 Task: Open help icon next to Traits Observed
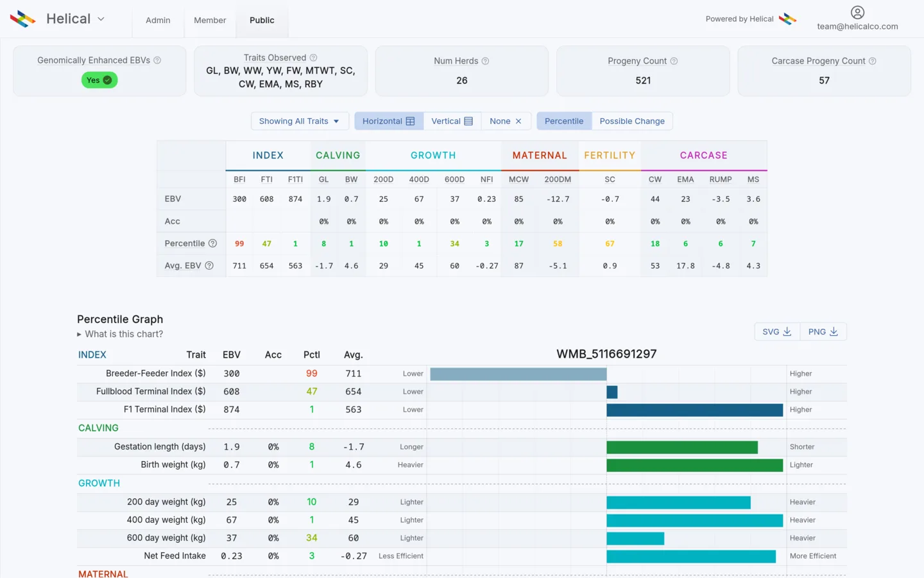click(x=313, y=58)
